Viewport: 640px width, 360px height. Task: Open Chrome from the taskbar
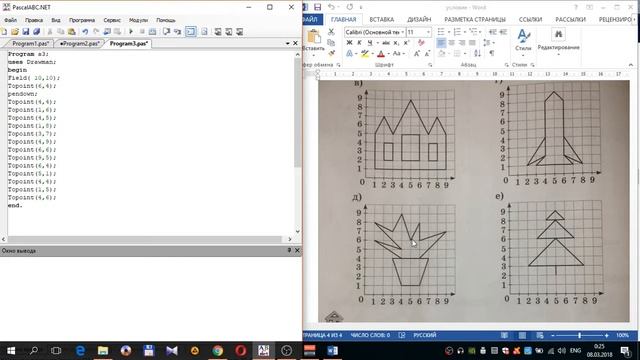tap(218, 351)
